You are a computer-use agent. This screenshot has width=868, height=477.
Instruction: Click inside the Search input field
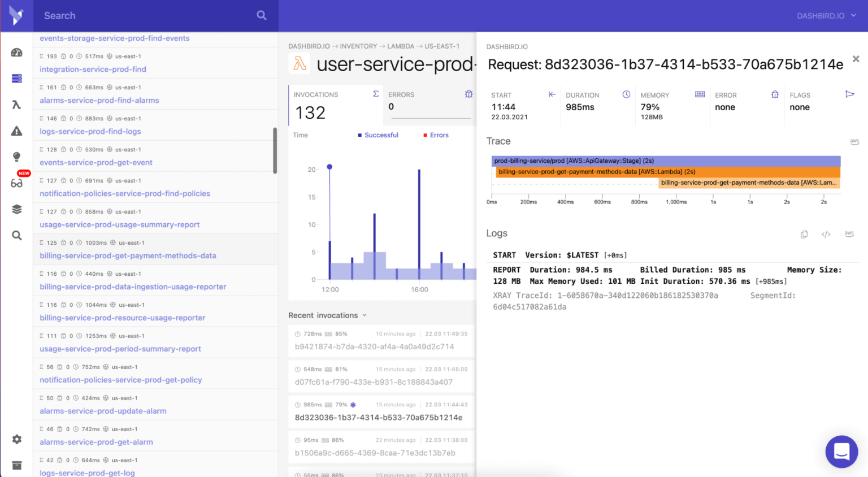coord(141,15)
